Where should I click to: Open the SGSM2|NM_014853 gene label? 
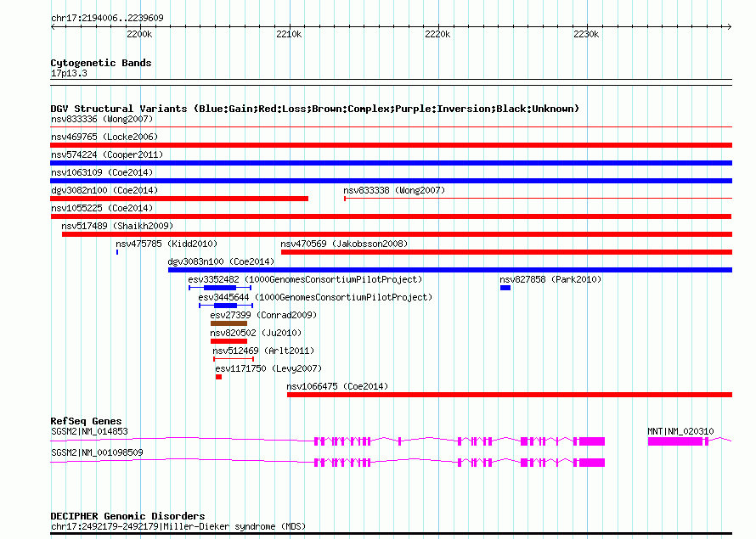click(x=89, y=431)
